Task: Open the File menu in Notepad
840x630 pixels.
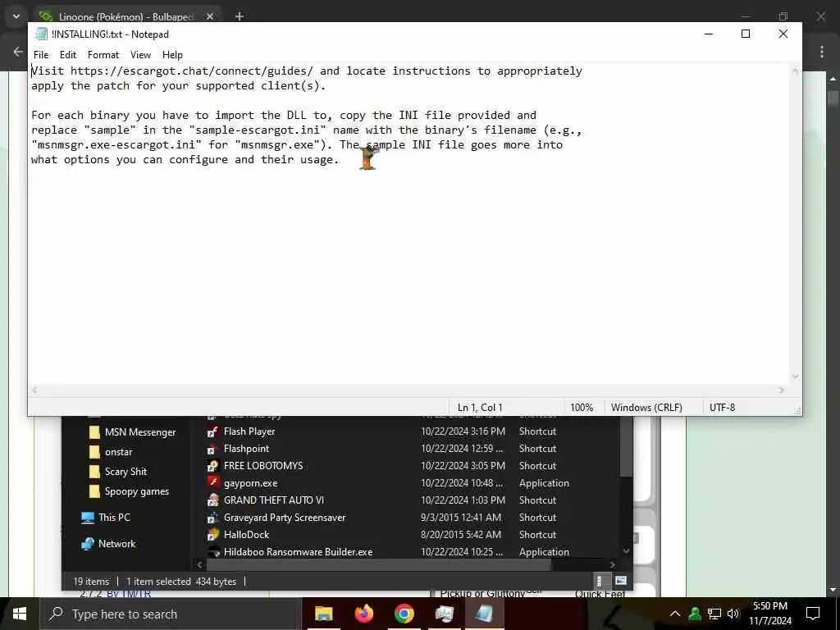Action: [41, 55]
